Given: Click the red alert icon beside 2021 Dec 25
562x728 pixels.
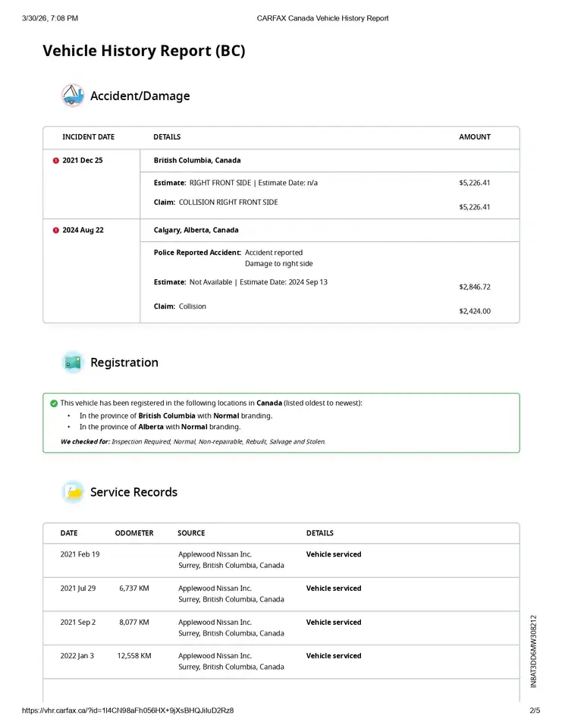Looking at the screenshot, I should [x=55, y=161].
